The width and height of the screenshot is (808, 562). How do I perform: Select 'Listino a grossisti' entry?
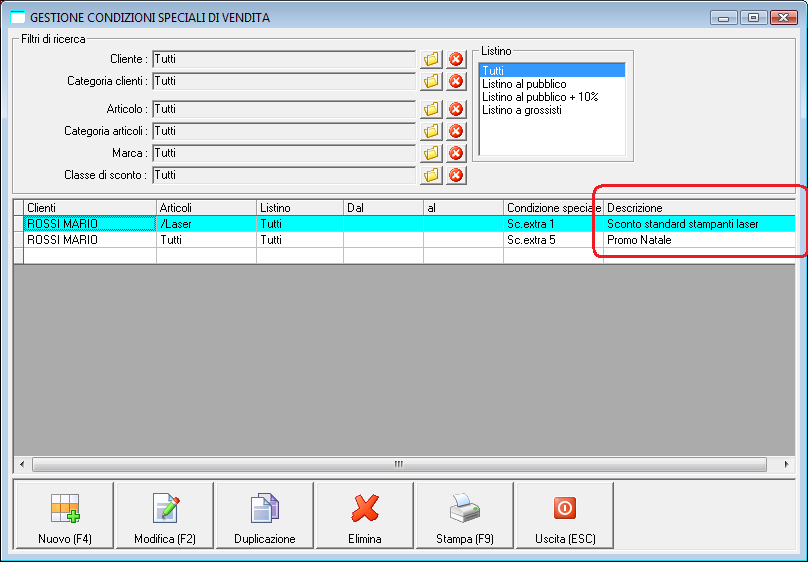552,110
